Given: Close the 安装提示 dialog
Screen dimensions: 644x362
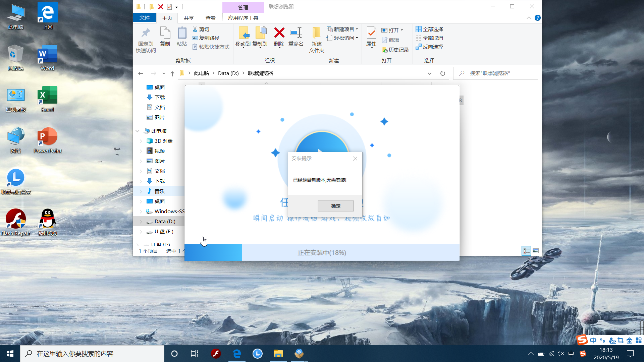Looking at the screenshot, I should (355, 159).
